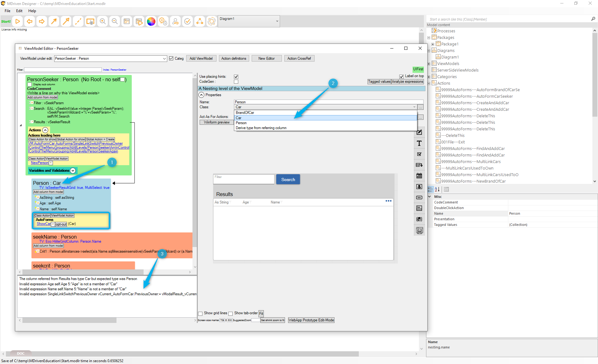
Task: Click the blue Search button in preview
Action: click(288, 180)
